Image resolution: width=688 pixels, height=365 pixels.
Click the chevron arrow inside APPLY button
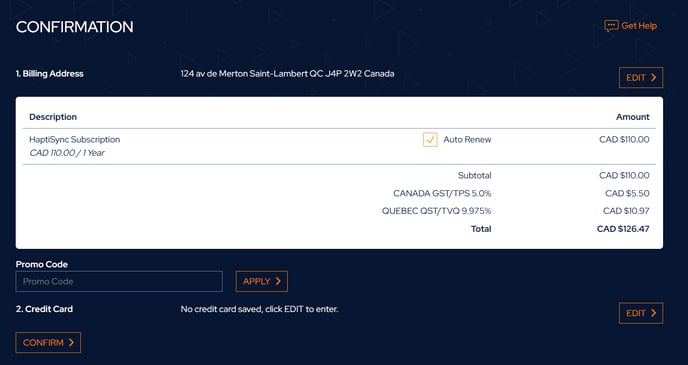point(278,281)
